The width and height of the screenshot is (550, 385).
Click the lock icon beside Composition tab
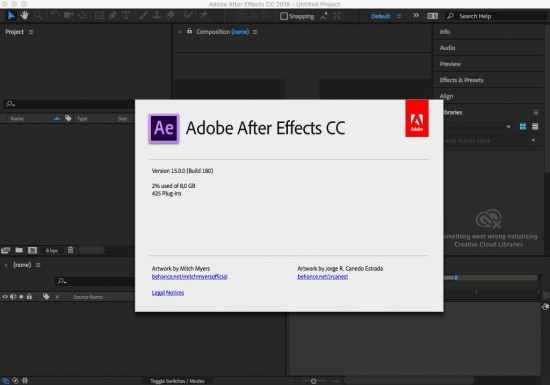pos(189,32)
